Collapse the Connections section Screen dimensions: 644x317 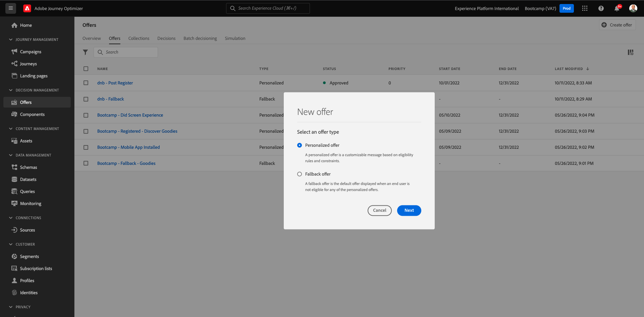click(11, 218)
